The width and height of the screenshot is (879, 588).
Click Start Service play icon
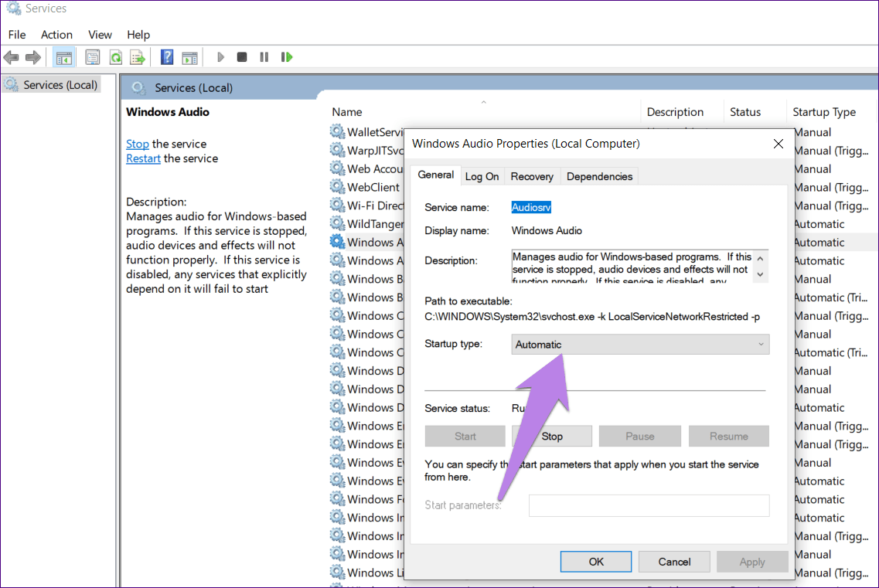point(220,57)
